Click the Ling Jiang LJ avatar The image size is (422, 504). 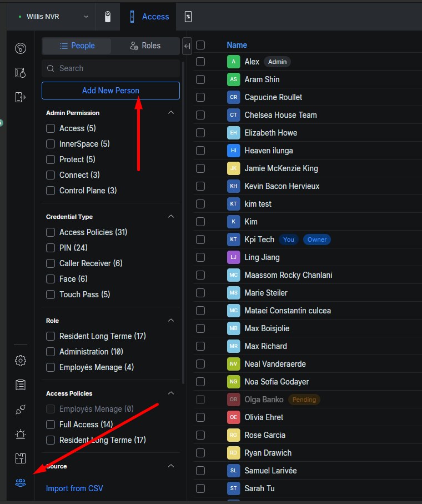(x=233, y=257)
